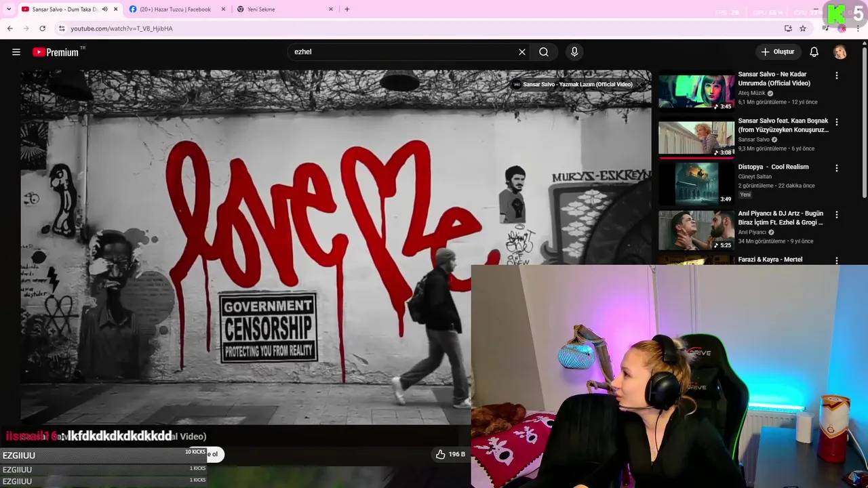Expand the tab search dropdown arrow
This screenshot has width=868, height=488.
coord(9,9)
